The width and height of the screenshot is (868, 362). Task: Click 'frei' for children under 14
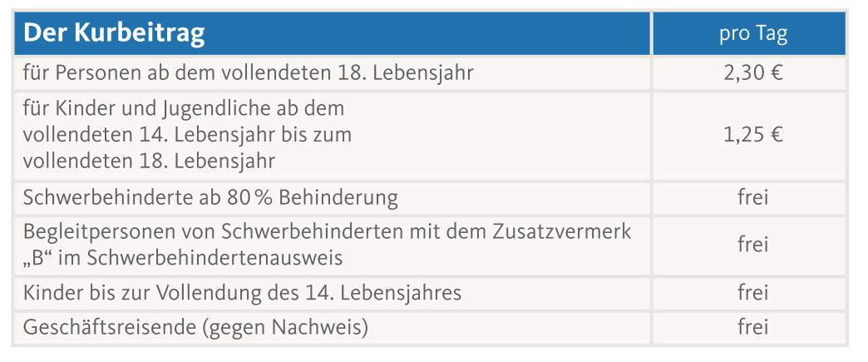tap(752, 293)
